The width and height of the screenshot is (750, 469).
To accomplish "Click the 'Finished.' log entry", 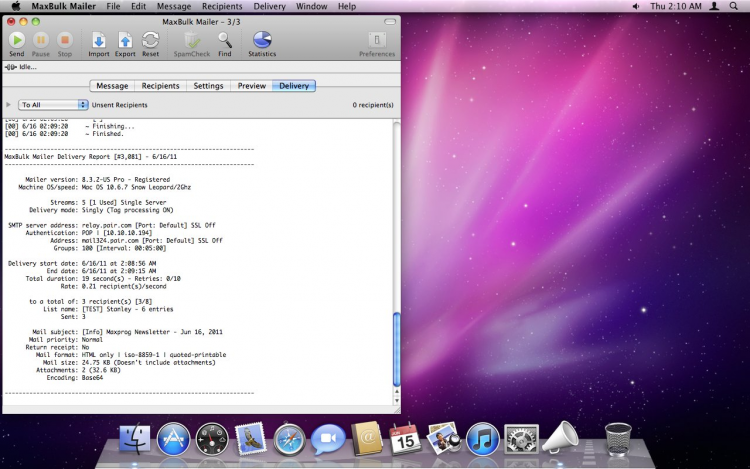I will pyautogui.click(x=64, y=133).
